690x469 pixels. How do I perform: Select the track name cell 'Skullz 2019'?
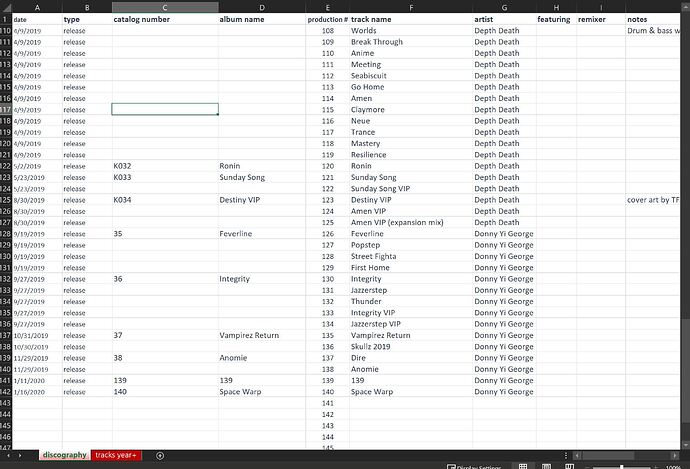tap(411, 347)
